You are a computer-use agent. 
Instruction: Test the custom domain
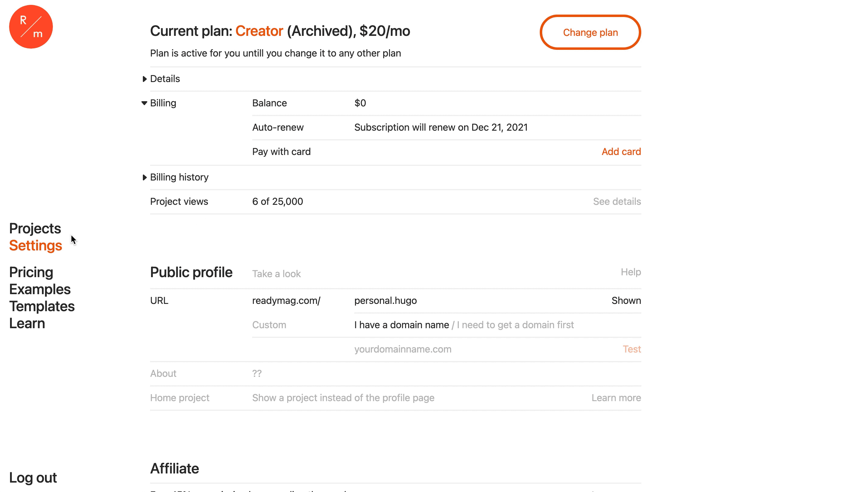coord(632,349)
